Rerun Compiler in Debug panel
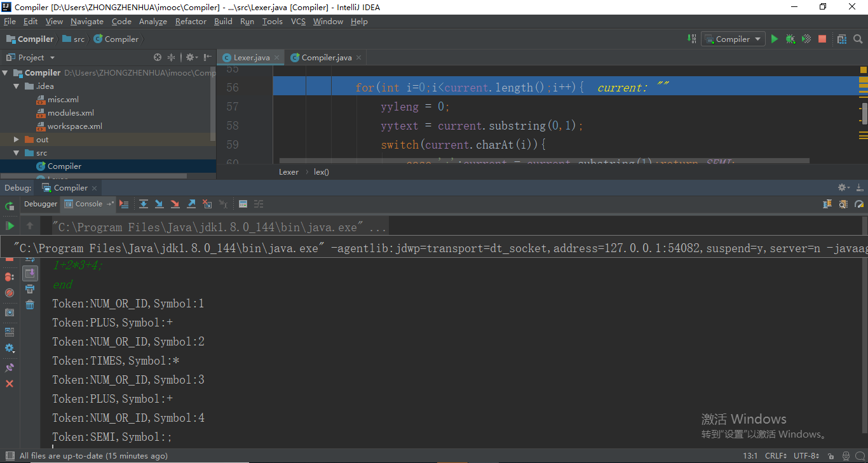 (9, 206)
